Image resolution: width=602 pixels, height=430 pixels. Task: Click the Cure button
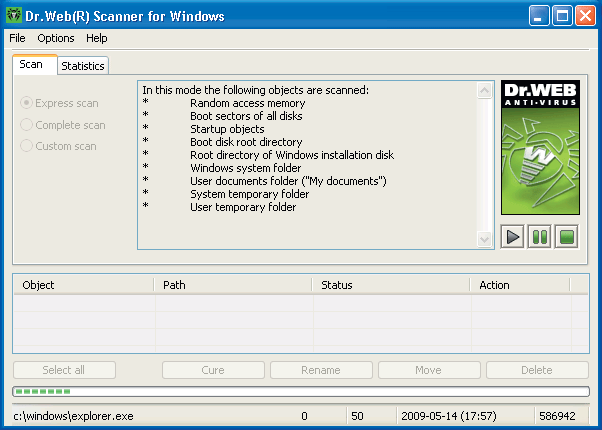(x=213, y=370)
